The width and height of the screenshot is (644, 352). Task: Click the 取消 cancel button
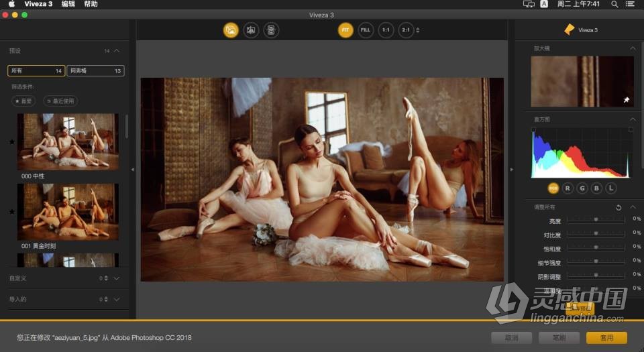point(511,338)
